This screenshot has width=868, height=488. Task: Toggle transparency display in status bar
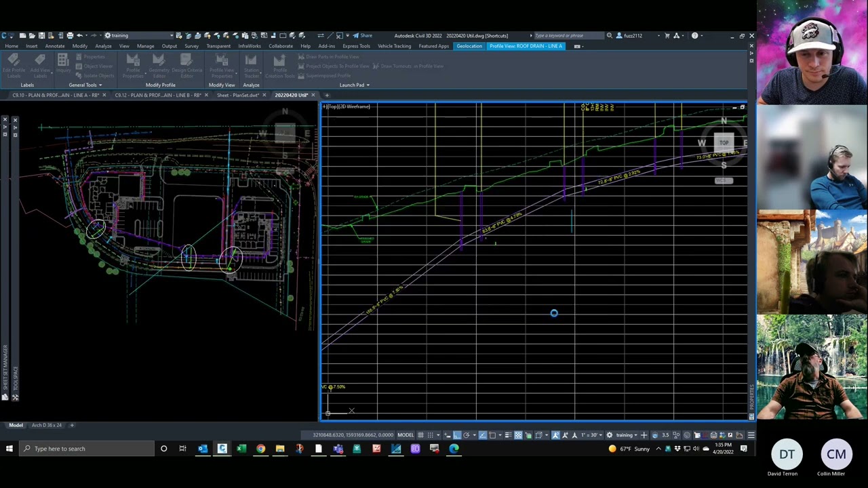518,435
